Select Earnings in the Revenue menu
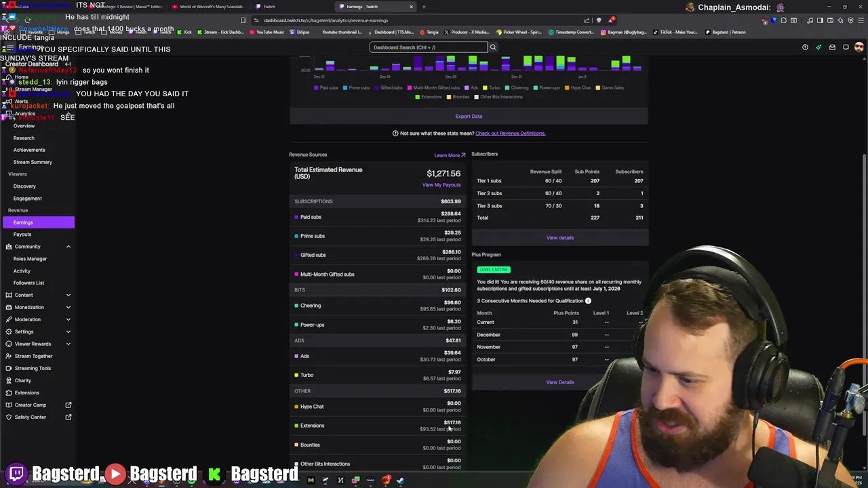 coord(39,222)
